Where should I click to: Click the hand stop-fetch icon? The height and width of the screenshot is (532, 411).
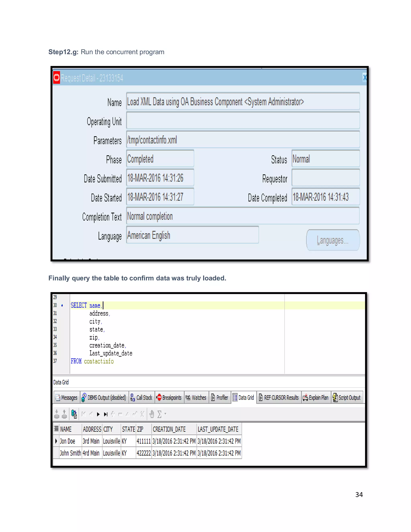[152, 414]
